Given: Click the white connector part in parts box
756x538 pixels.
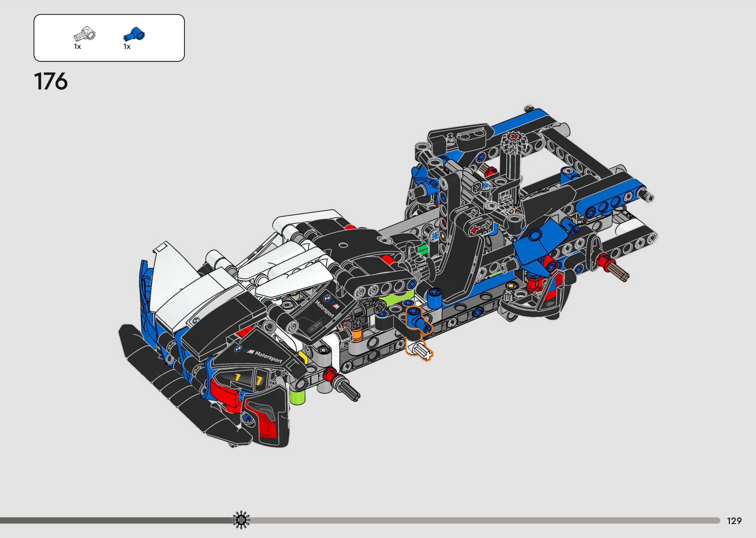Looking at the screenshot, I should [84, 34].
